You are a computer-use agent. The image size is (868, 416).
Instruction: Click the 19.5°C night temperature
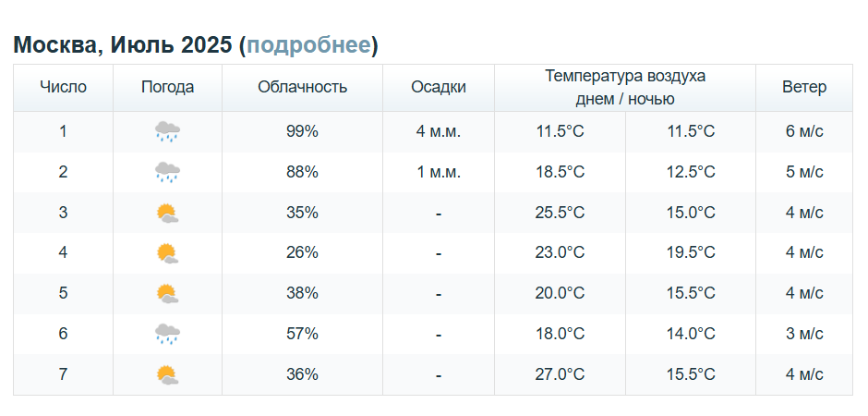[691, 253]
